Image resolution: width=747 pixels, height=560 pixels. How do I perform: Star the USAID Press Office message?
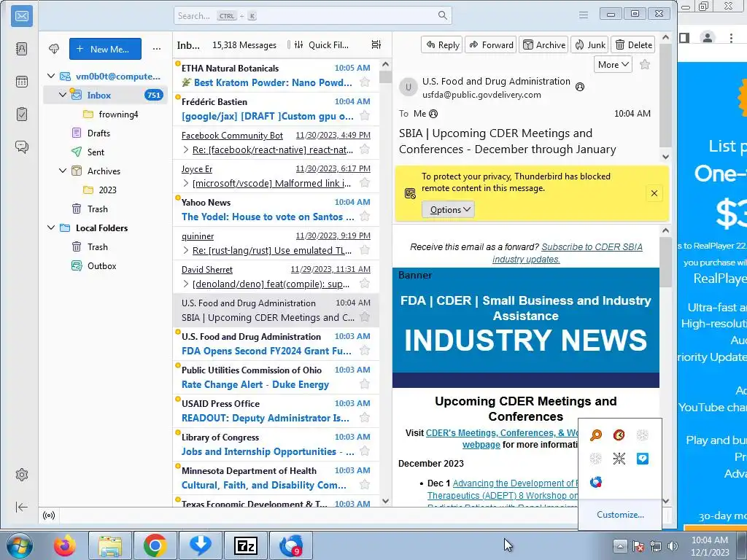point(365,418)
